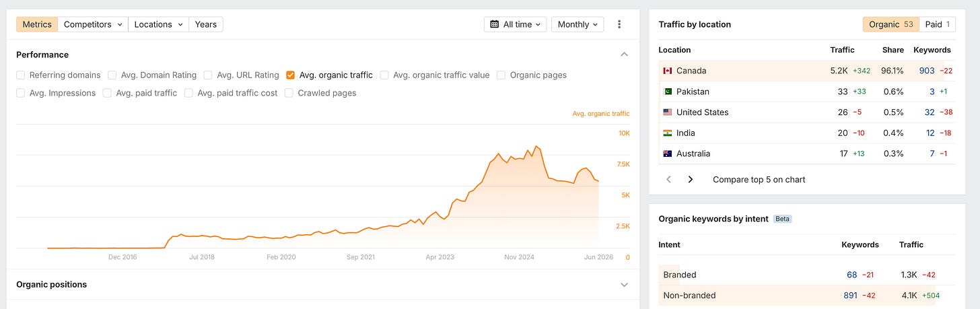Open the Competitors dropdown
980x309 pixels.
click(93, 24)
